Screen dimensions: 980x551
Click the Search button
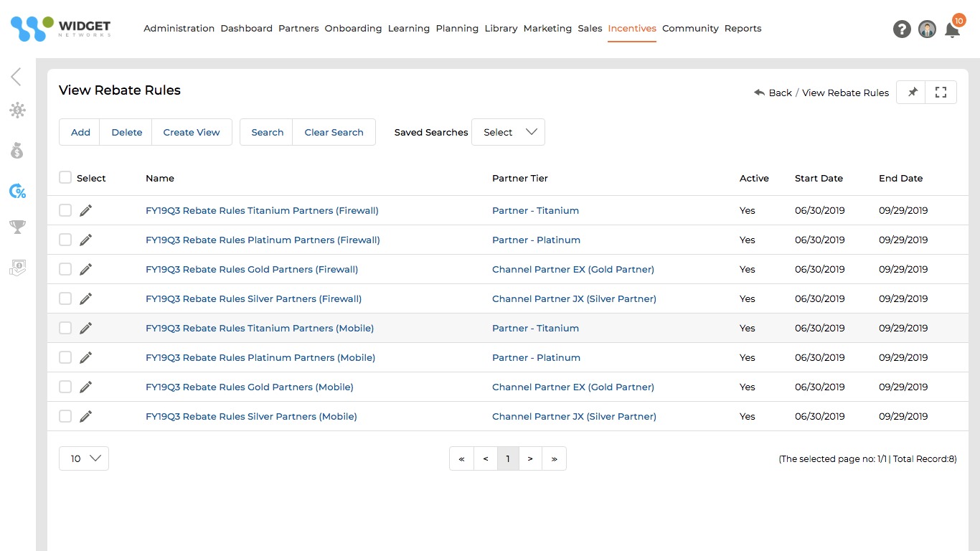tap(268, 132)
